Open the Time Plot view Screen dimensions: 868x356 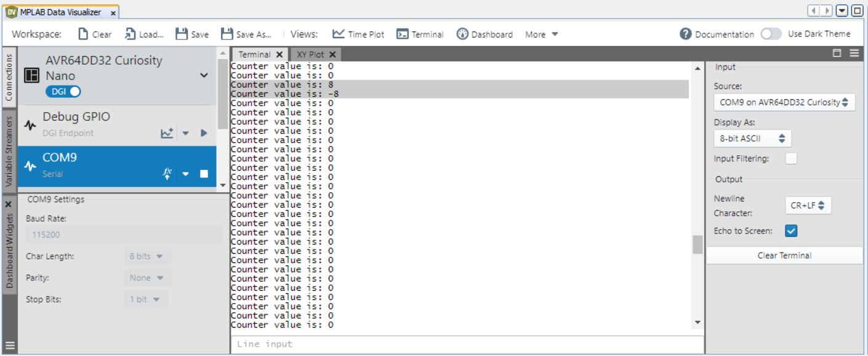(358, 34)
